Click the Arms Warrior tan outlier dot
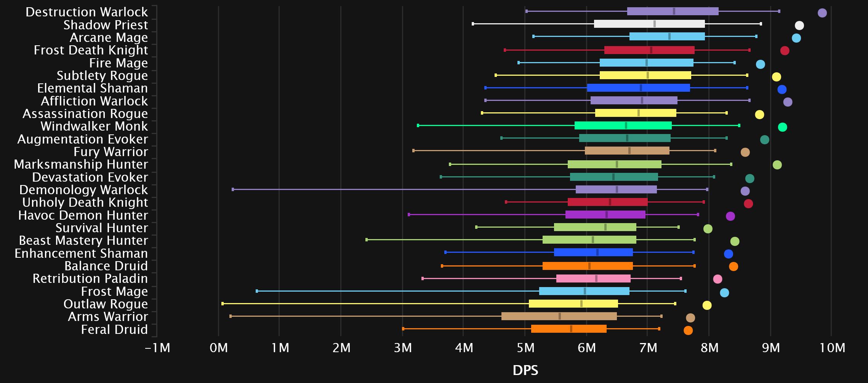 pos(690,318)
